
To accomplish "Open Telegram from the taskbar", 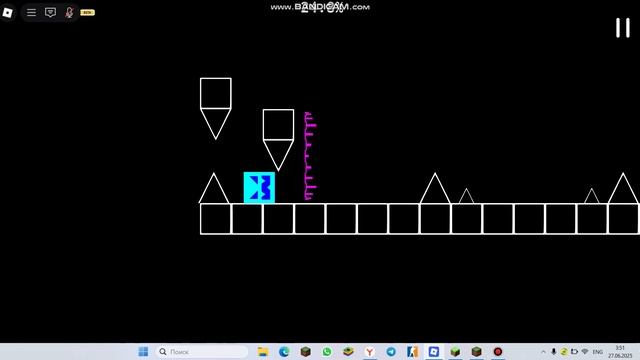I will click(x=391, y=351).
